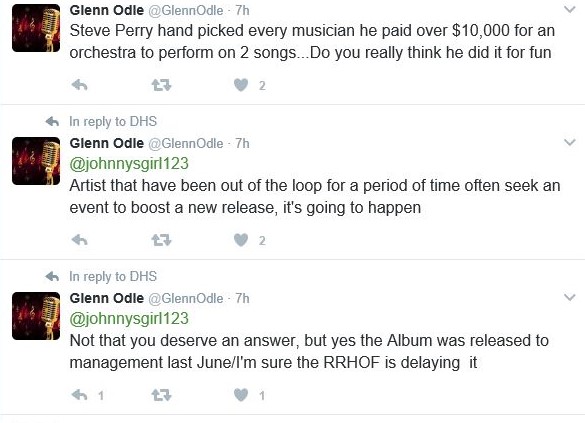The width and height of the screenshot is (585, 423).
Task: Like the Steve Perry orchestra tweet
Action: [x=241, y=85]
